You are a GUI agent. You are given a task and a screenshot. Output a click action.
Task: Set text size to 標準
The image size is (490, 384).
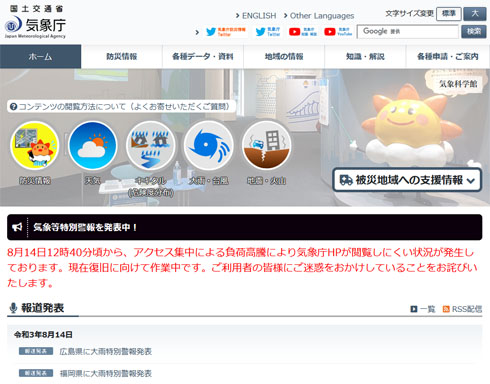click(449, 14)
